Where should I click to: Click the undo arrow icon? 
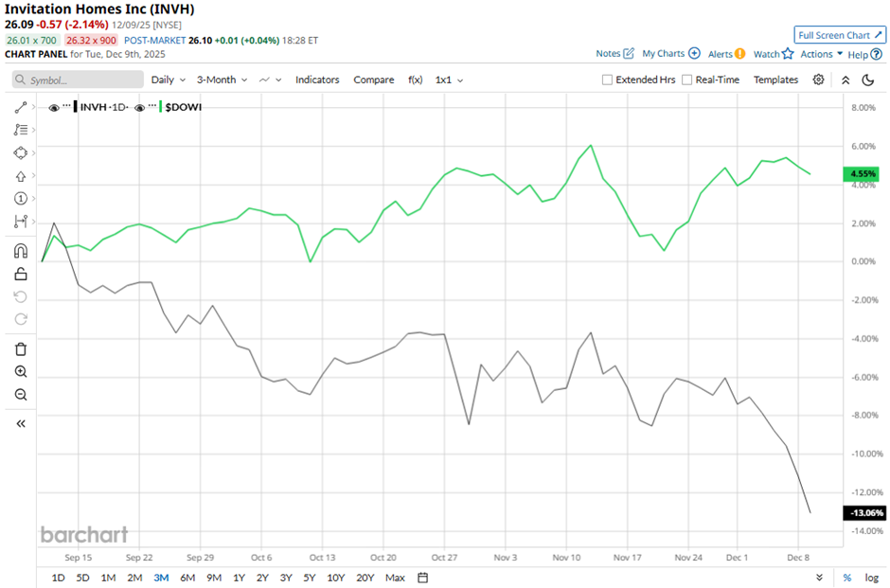click(21, 296)
